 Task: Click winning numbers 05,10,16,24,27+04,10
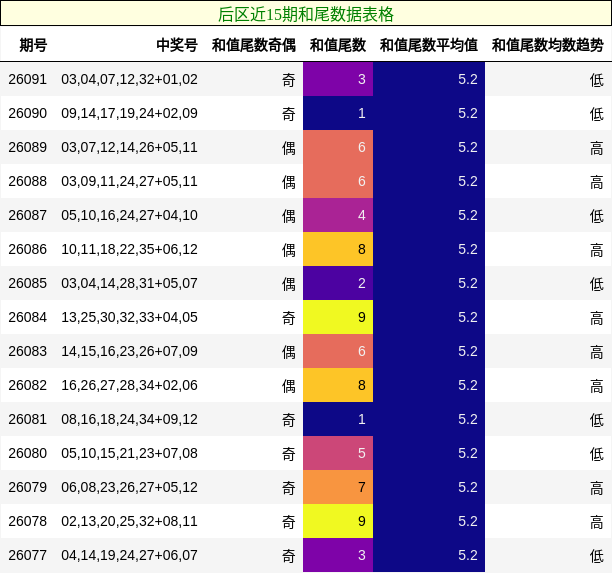(129, 215)
